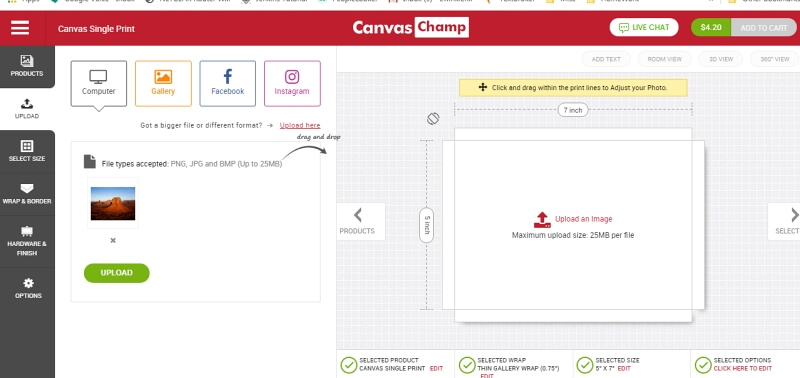Remove the uploaded thumbnail with X

point(113,240)
